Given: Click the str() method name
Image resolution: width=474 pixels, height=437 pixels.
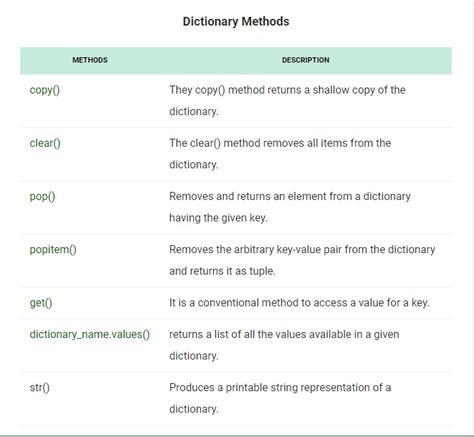Looking at the screenshot, I should coord(39,388).
